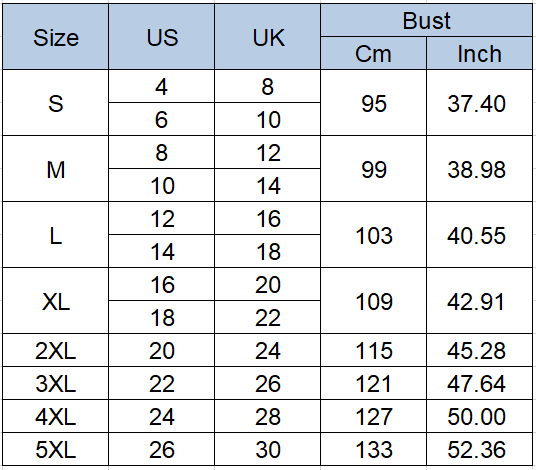Click the Bust merged header cell
Image resolution: width=536 pixels, height=470 pixels.
426,20
